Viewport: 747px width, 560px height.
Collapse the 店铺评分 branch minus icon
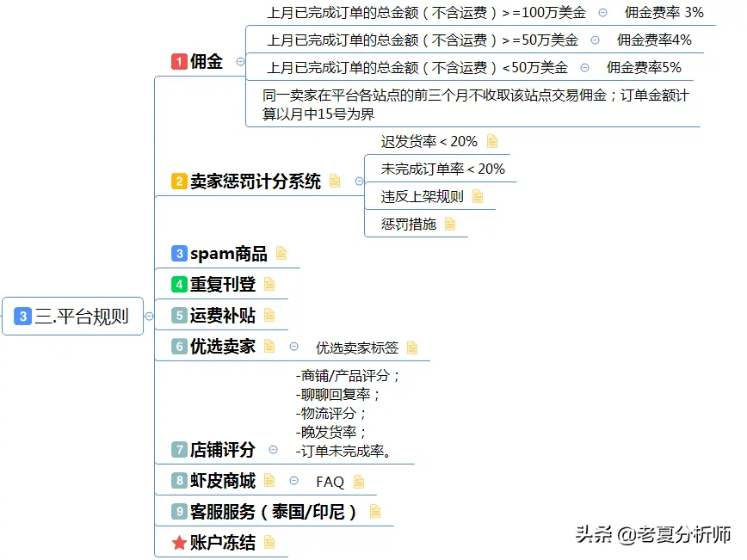[x=273, y=449]
